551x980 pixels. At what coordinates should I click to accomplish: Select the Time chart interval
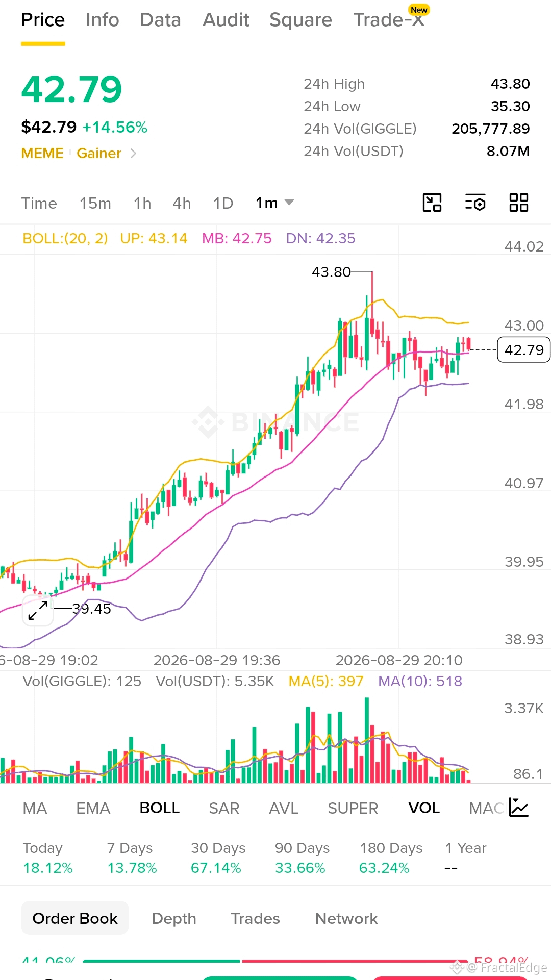click(x=39, y=203)
